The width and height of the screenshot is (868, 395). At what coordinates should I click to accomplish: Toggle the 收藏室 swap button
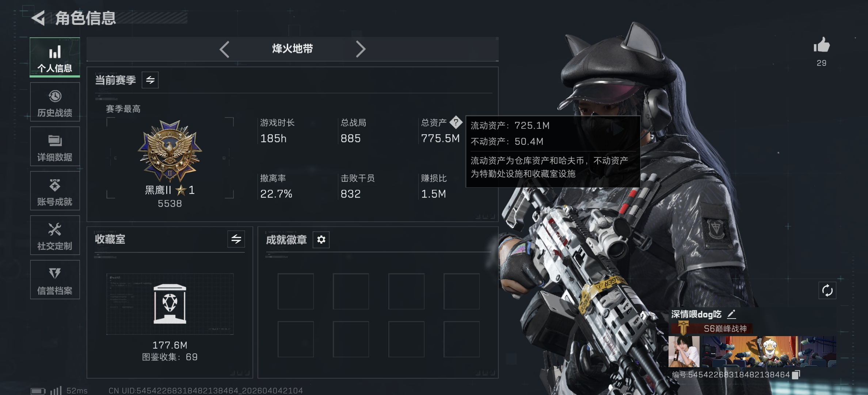(x=236, y=239)
